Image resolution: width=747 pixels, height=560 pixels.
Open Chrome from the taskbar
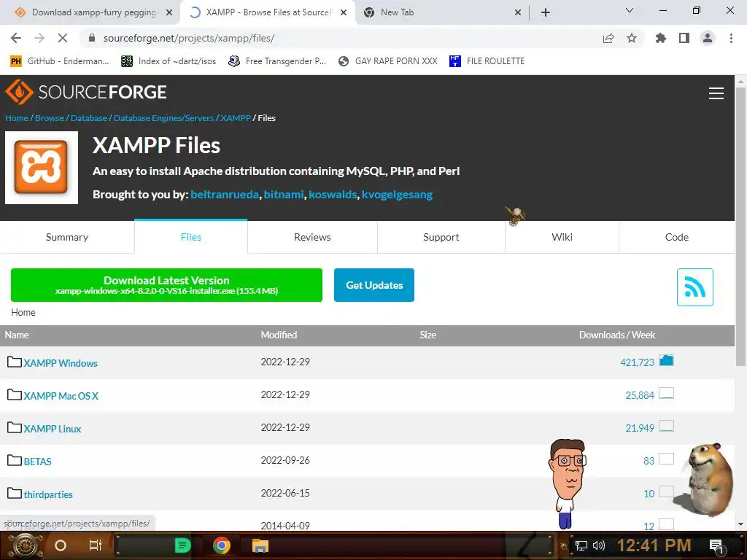221,545
